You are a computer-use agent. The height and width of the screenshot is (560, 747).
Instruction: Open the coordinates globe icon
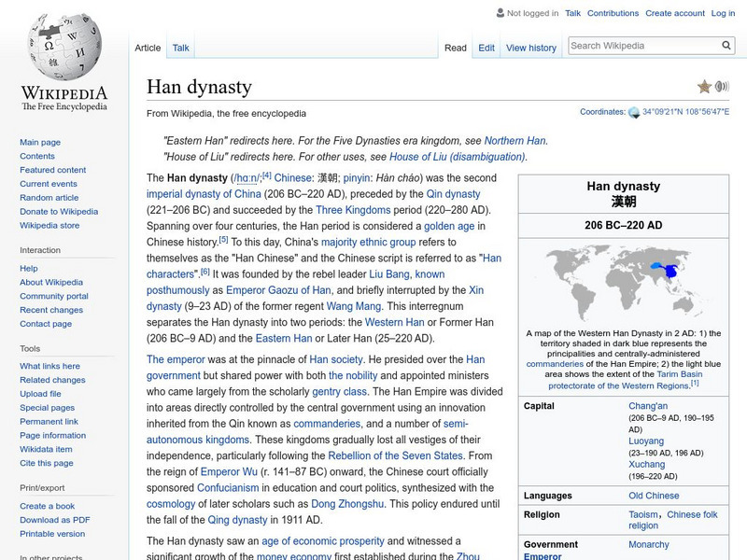click(x=634, y=112)
